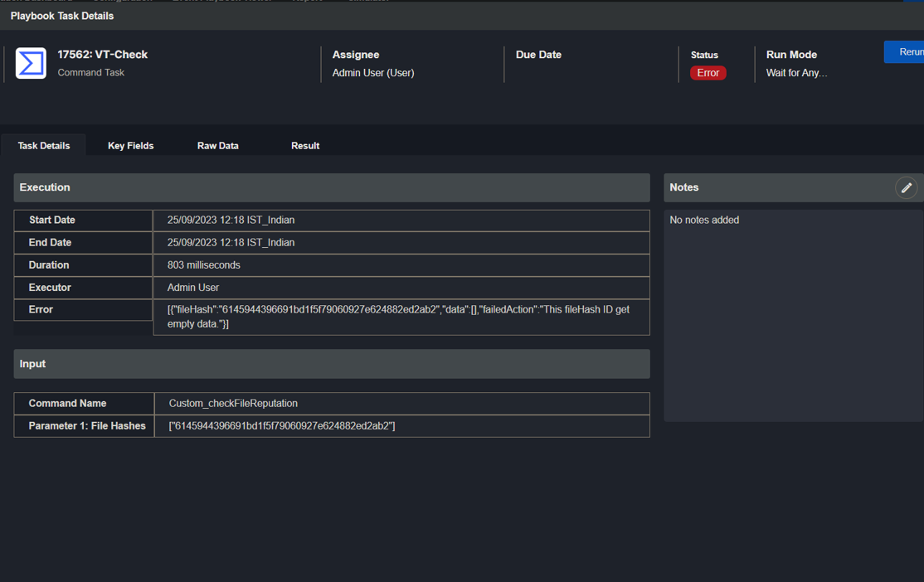924x582 pixels.
Task: Open the Key Fields tab
Action: pyautogui.click(x=131, y=146)
